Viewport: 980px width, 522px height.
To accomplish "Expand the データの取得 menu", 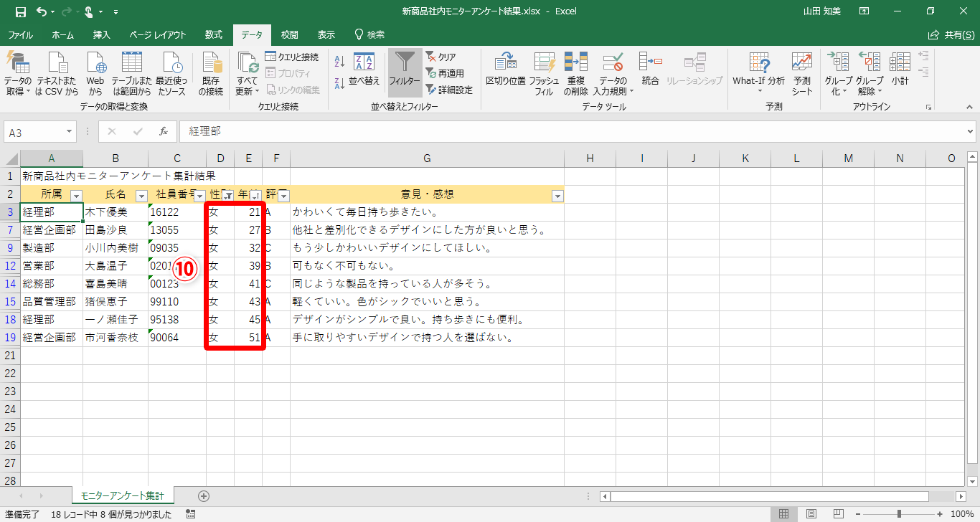I will tap(18, 74).
